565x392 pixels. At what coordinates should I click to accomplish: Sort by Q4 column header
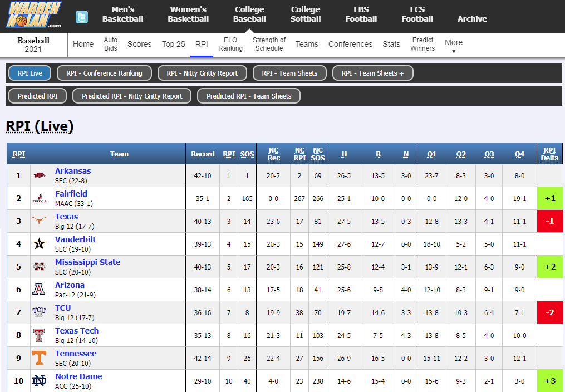pos(519,154)
